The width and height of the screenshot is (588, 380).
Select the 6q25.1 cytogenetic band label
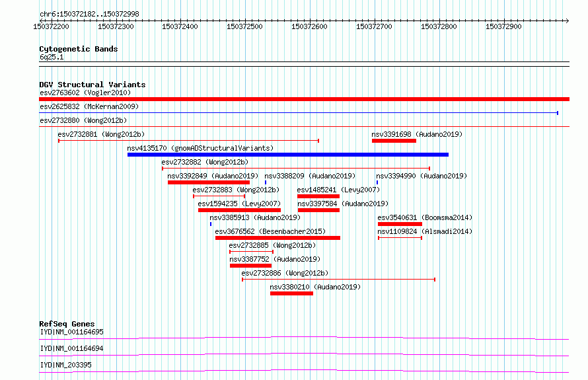[x=52, y=57]
